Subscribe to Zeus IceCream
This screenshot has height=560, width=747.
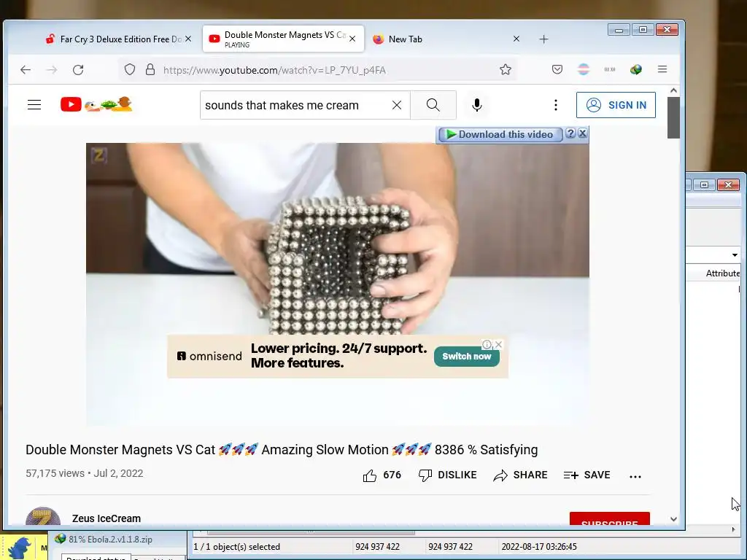[x=609, y=520]
